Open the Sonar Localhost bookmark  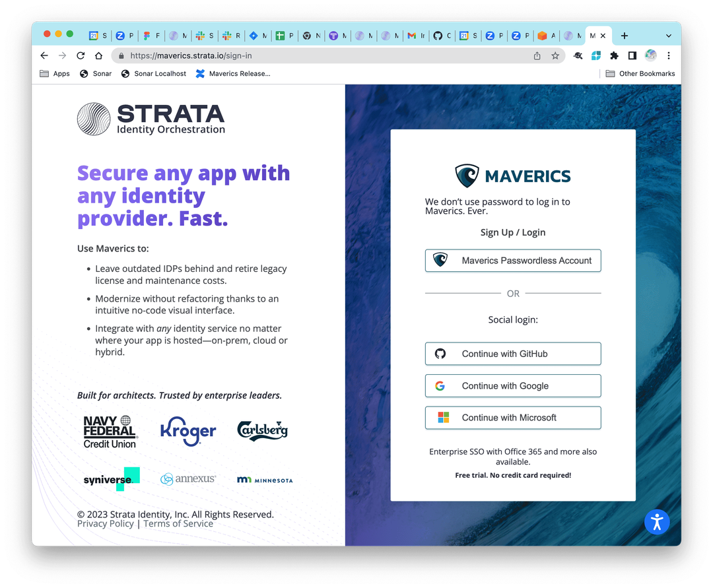154,74
